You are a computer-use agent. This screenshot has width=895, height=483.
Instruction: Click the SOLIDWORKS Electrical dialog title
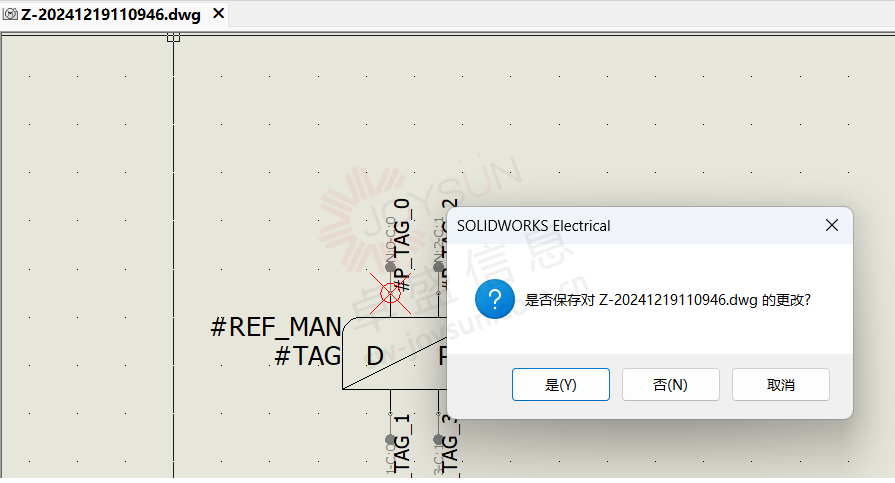click(534, 226)
